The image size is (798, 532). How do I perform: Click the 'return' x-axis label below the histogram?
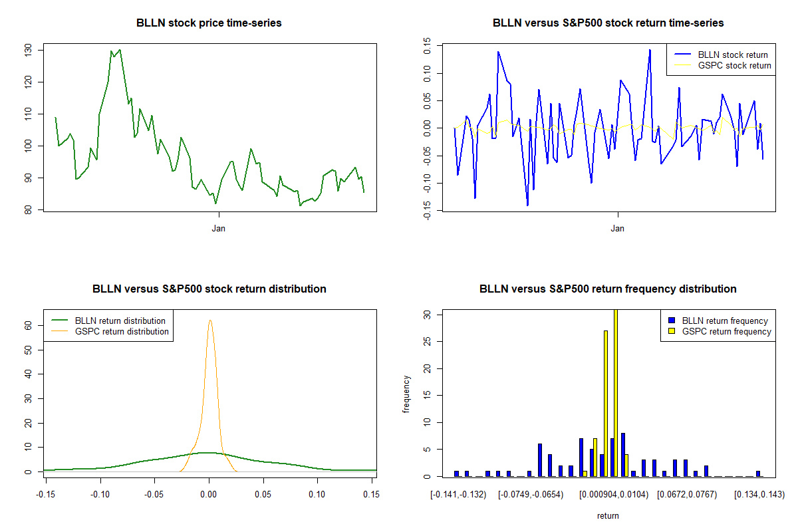608,515
